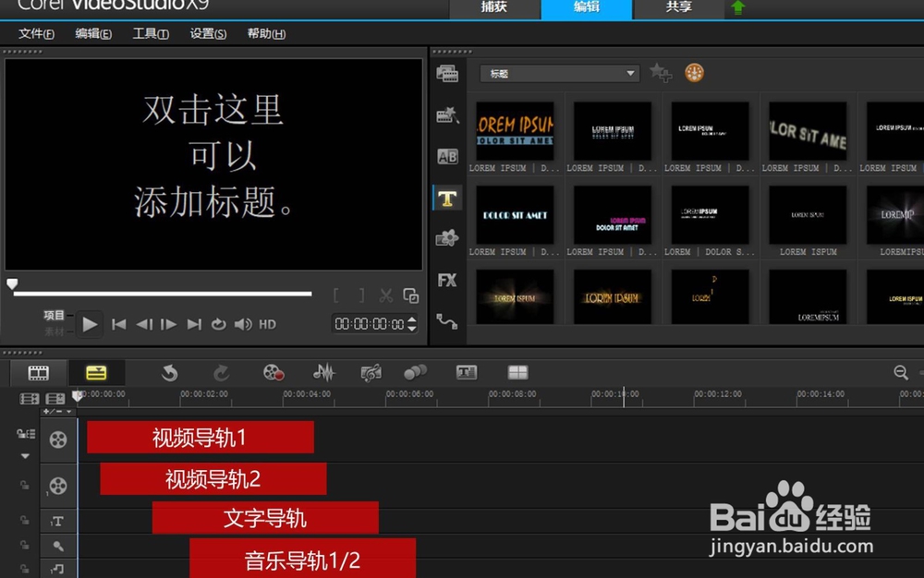The height and width of the screenshot is (578, 924).
Task: Open the 设置(S) menu
Action: click(x=208, y=33)
